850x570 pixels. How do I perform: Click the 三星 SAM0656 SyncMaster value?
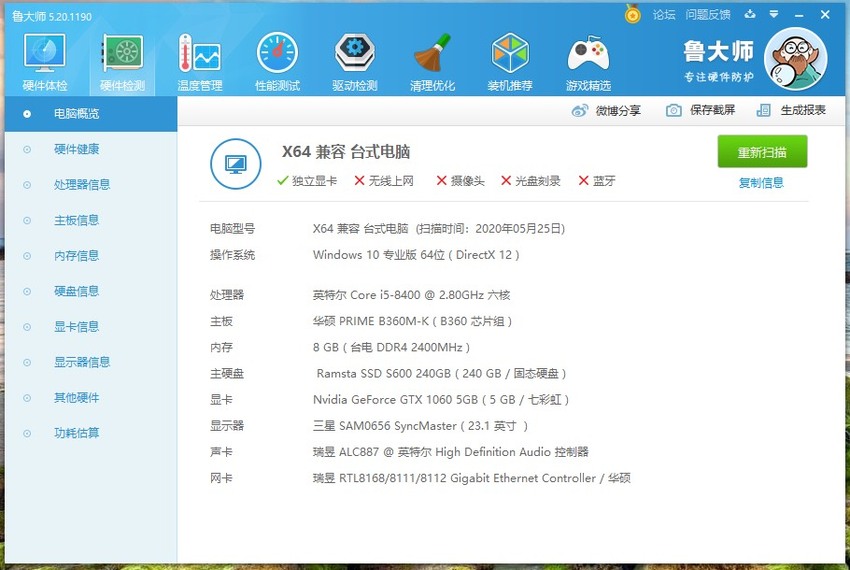420,426
